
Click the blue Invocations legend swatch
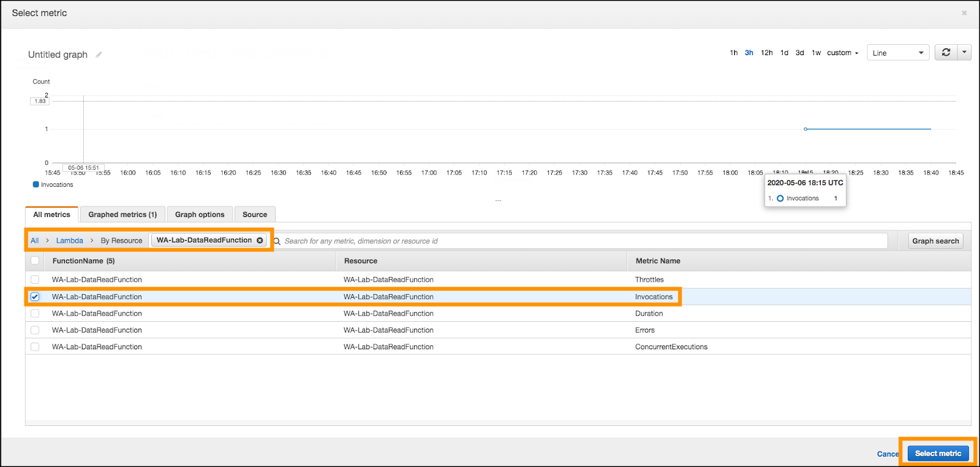click(36, 184)
